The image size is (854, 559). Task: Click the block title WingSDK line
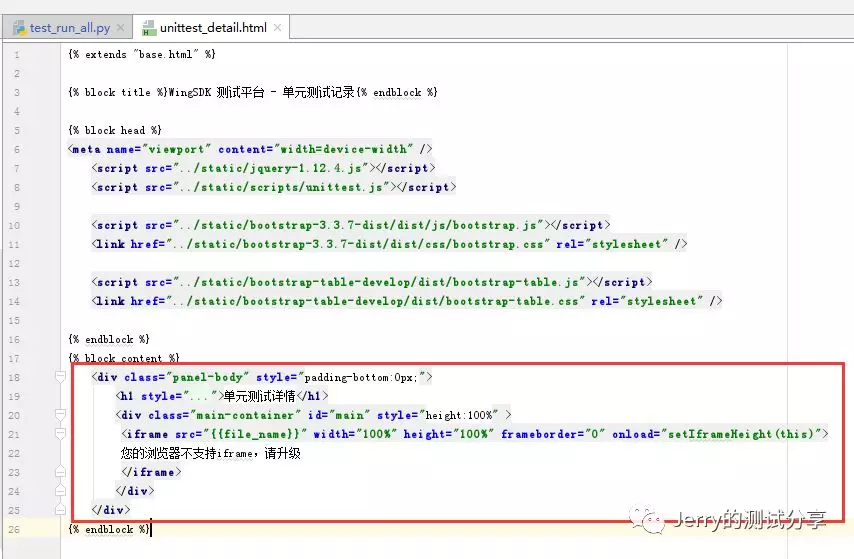(253, 92)
